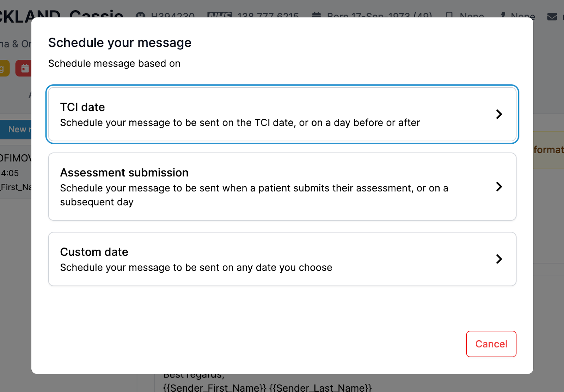Click the person icon beside second None

click(503, 15)
